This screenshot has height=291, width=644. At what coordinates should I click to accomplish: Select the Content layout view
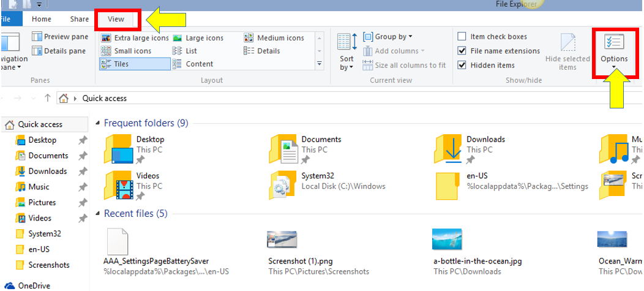tap(193, 64)
